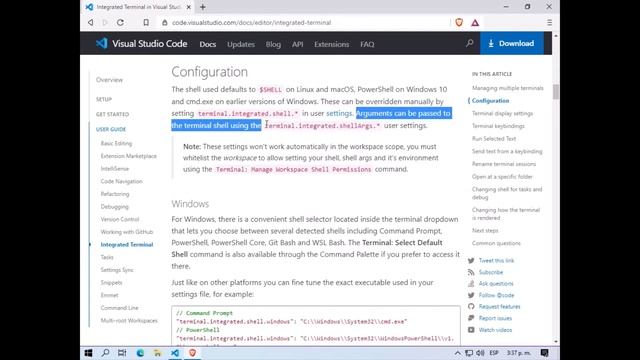The width and height of the screenshot is (640, 360).
Task: Open the API navigation item
Action: point(298,44)
